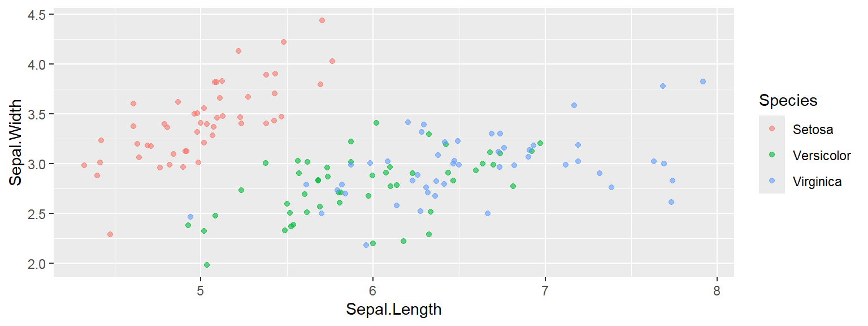868x326 pixels.
Task: Click the topmost Setosa point in the plot
Action: [322, 20]
